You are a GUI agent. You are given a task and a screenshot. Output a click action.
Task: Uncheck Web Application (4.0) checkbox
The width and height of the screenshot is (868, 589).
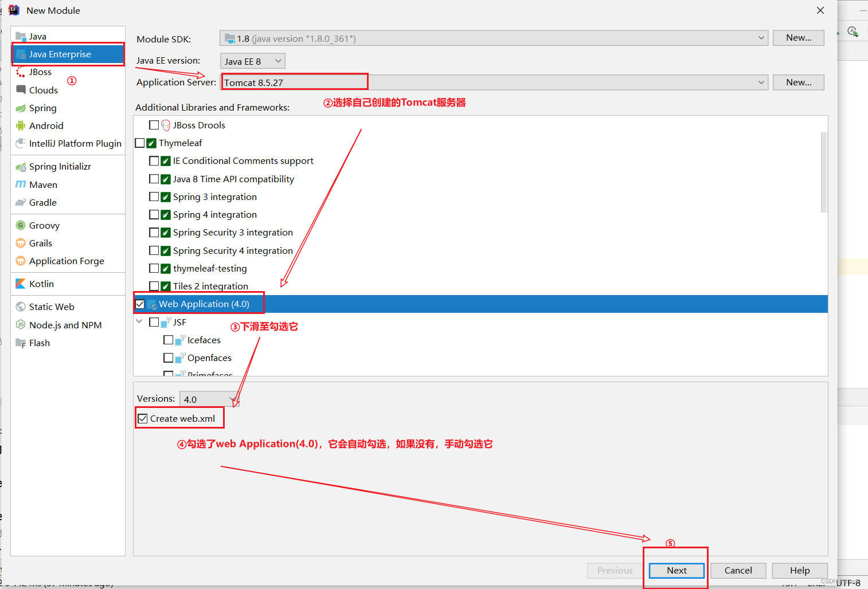(x=140, y=304)
